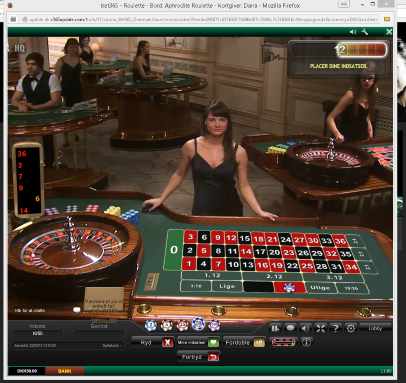Screen dimensions: 406x383
Task: Bet on 19-36 high numbers
Action: tap(352, 288)
